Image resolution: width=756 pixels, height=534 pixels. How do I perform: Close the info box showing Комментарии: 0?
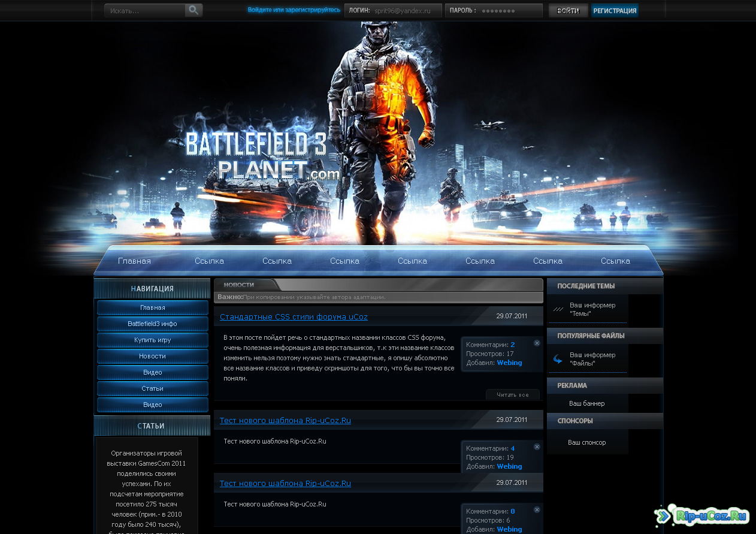(x=537, y=509)
